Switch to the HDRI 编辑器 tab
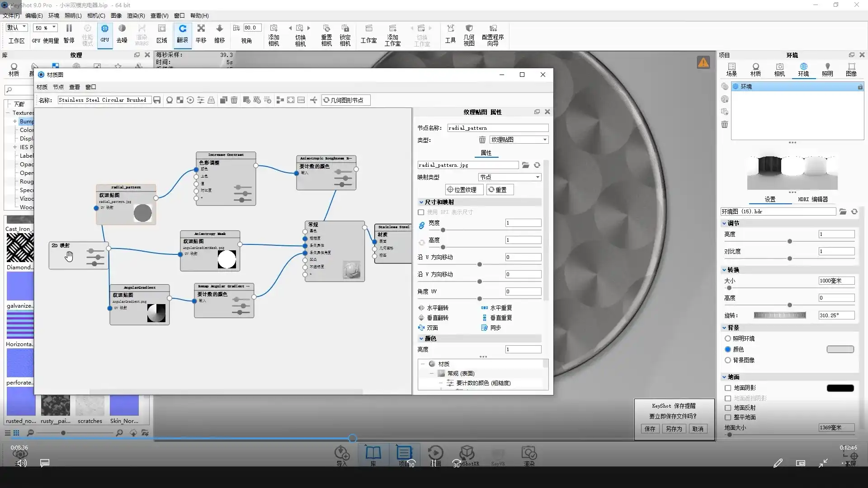 click(812, 199)
